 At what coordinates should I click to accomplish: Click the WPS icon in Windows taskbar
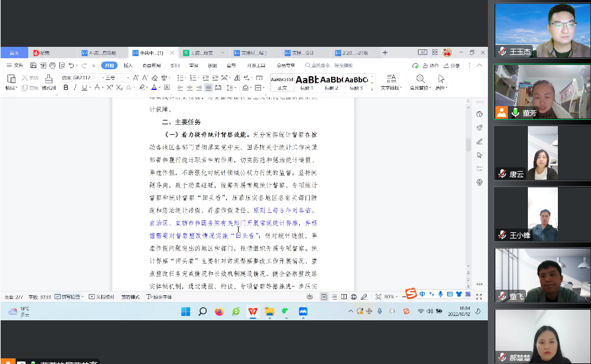252,312
